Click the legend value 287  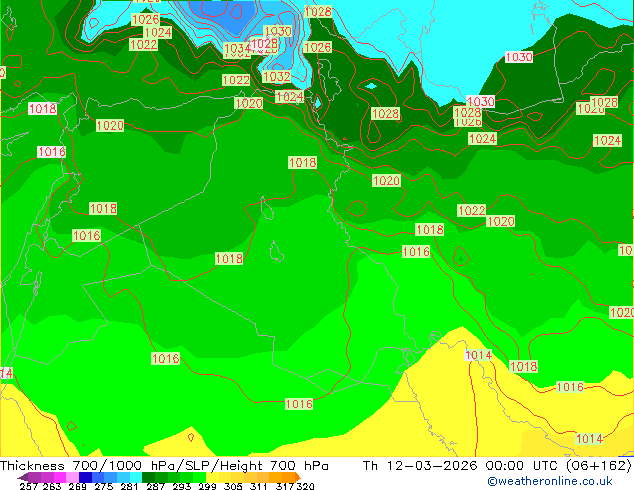(x=155, y=486)
